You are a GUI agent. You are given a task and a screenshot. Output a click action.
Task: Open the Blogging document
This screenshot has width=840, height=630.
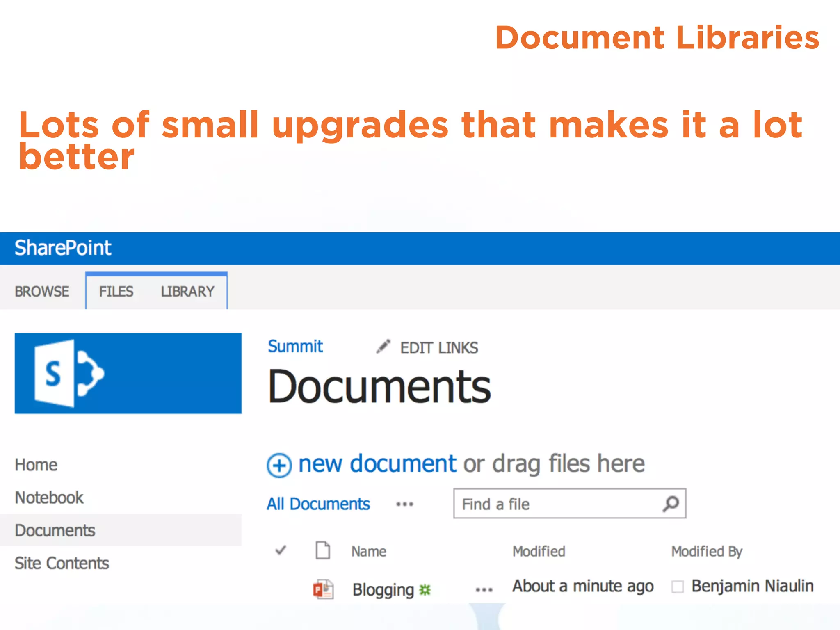(383, 590)
